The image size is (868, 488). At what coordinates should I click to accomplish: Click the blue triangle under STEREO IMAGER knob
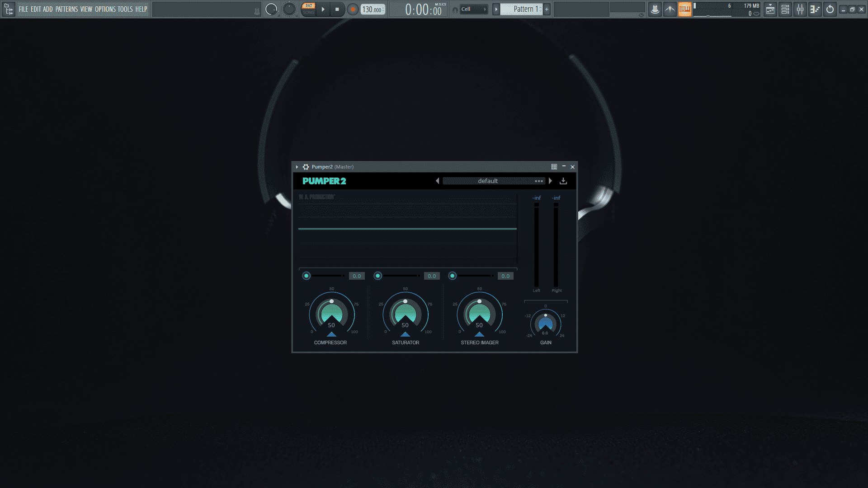click(479, 334)
